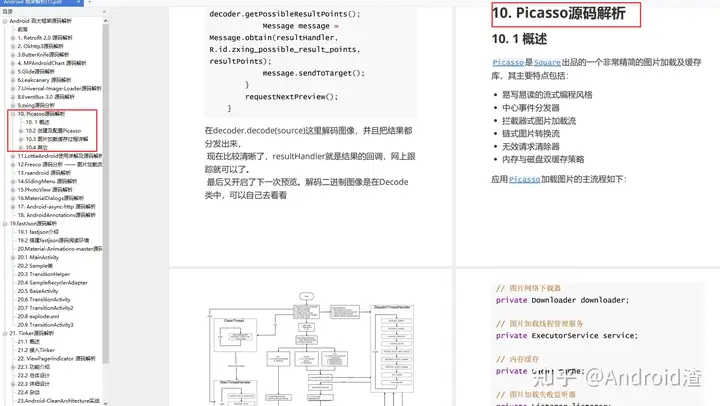This screenshot has height=406, width=720.
Task: Open the 10. 1 概述 bookmark
Action: pyautogui.click(x=37, y=122)
